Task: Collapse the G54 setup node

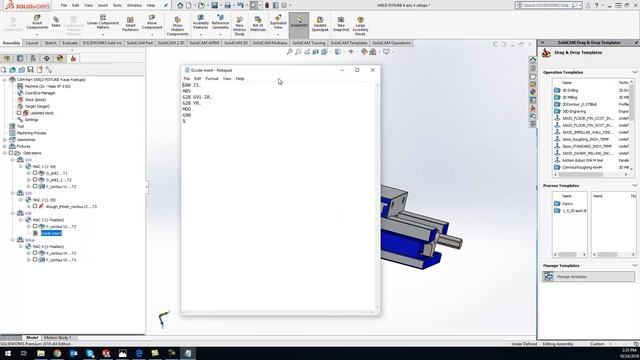Action: (13, 160)
